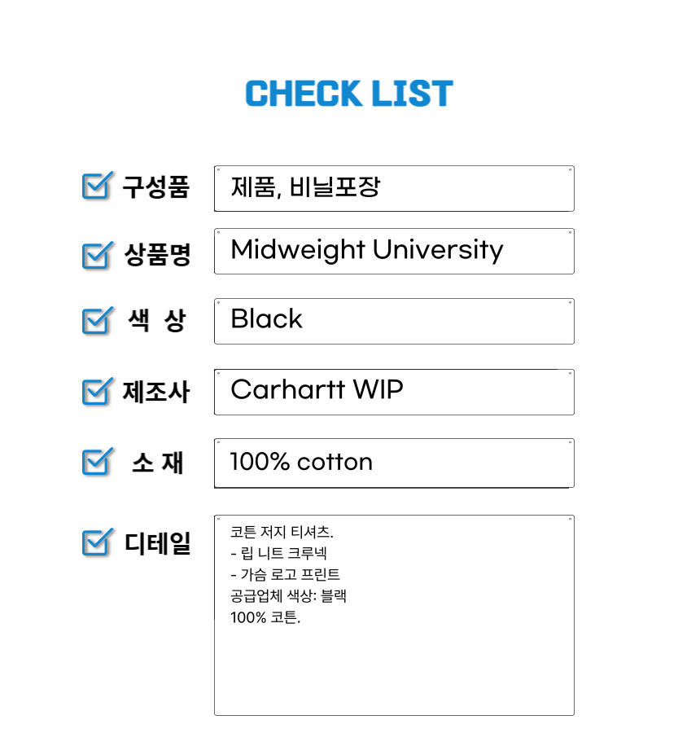Click the 디테일 label
The height and width of the screenshot is (733, 700).
click(x=157, y=542)
